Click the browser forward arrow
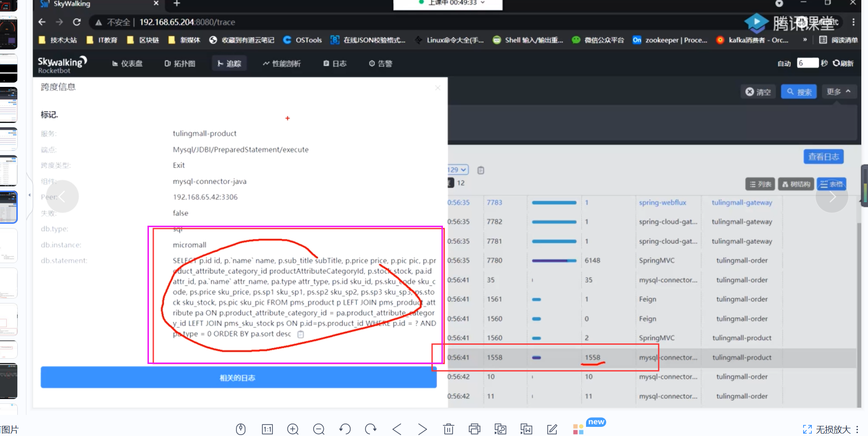 [x=59, y=22]
